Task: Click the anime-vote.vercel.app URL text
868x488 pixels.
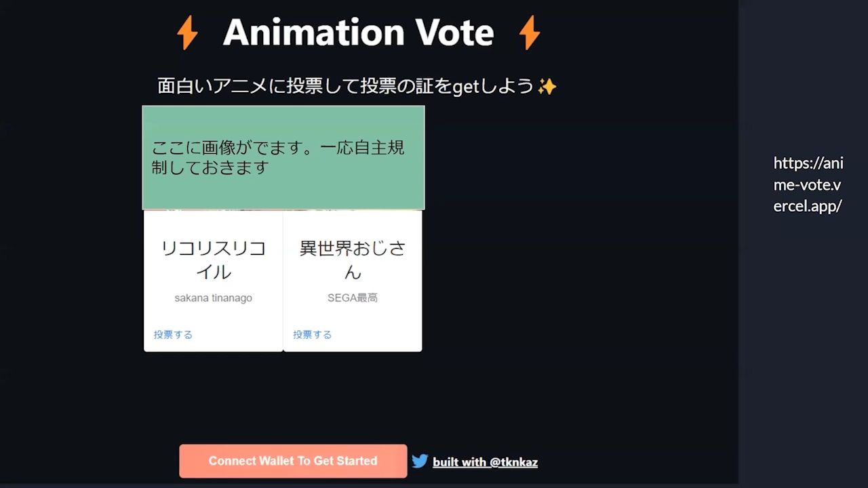Action: click(x=808, y=184)
